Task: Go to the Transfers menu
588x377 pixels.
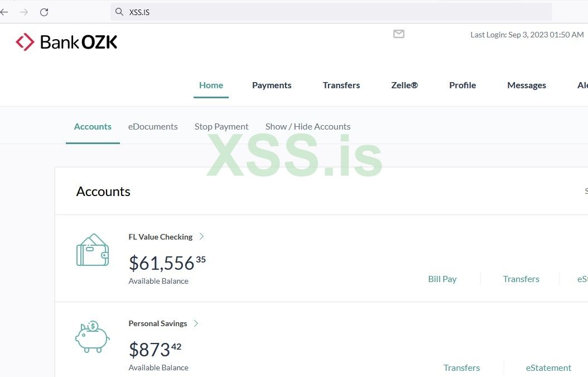Action: (x=341, y=85)
